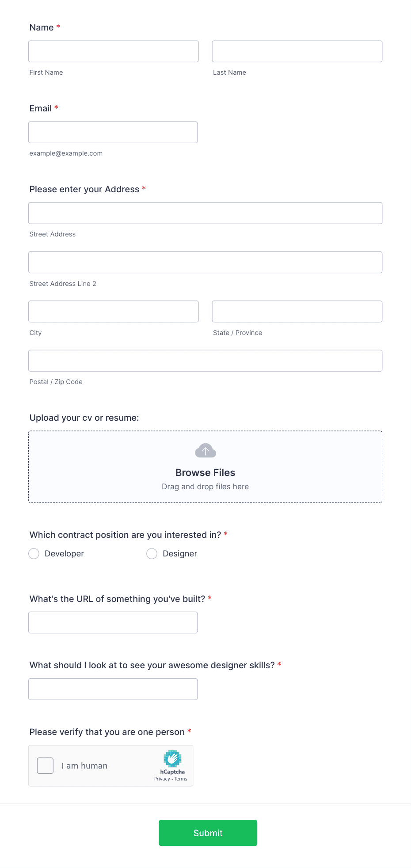411x868 pixels.
Task: Click the State / Province input field
Action: point(297,311)
